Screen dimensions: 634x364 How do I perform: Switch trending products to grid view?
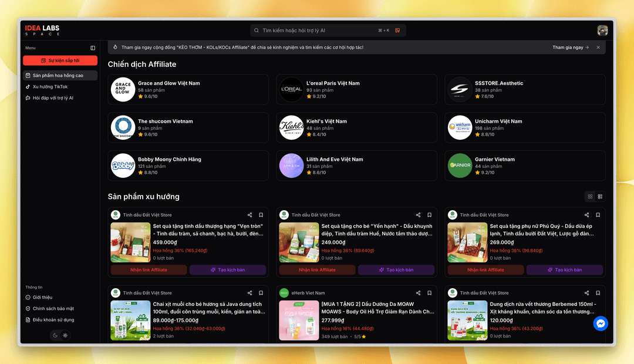(x=590, y=197)
